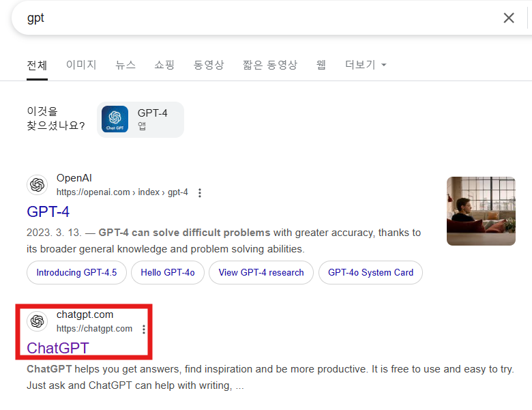
Task: Switch to the 짧은 동영상 tab
Action: click(270, 65)
